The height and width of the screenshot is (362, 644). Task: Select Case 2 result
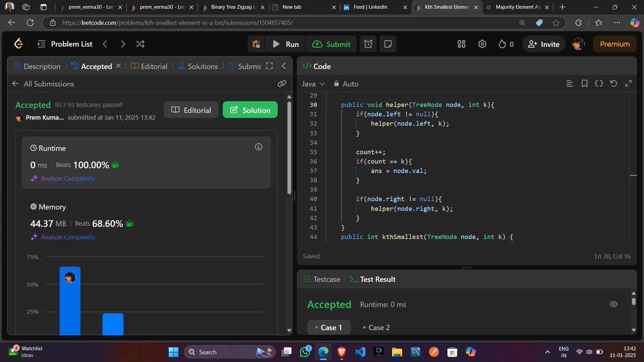click(x=376, y=327)
